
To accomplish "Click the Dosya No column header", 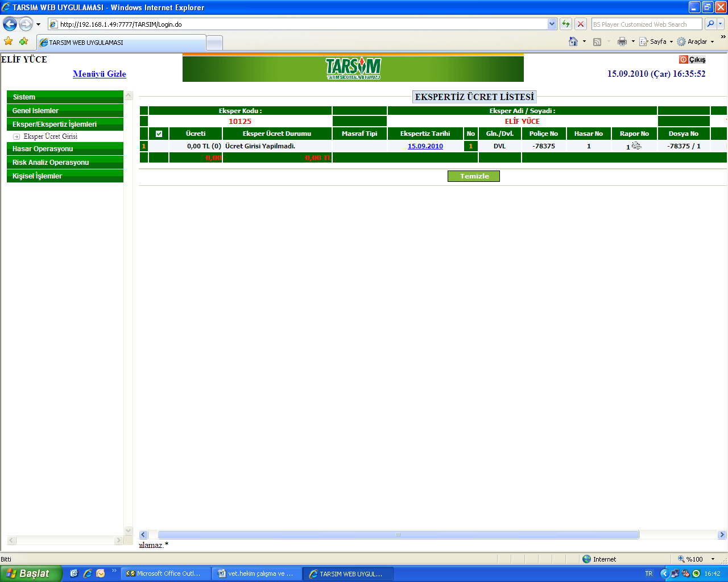I will coord(684,134).
